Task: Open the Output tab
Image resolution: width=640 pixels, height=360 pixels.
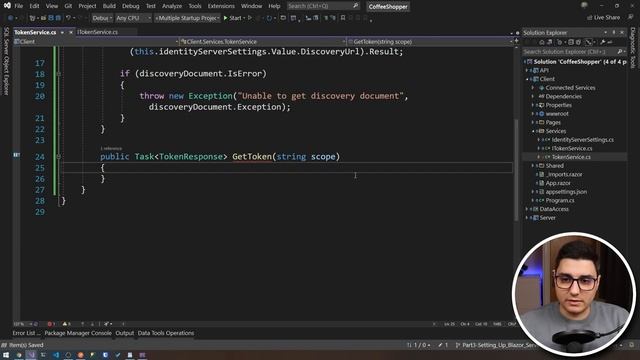Action: click(x=124, y=333)
